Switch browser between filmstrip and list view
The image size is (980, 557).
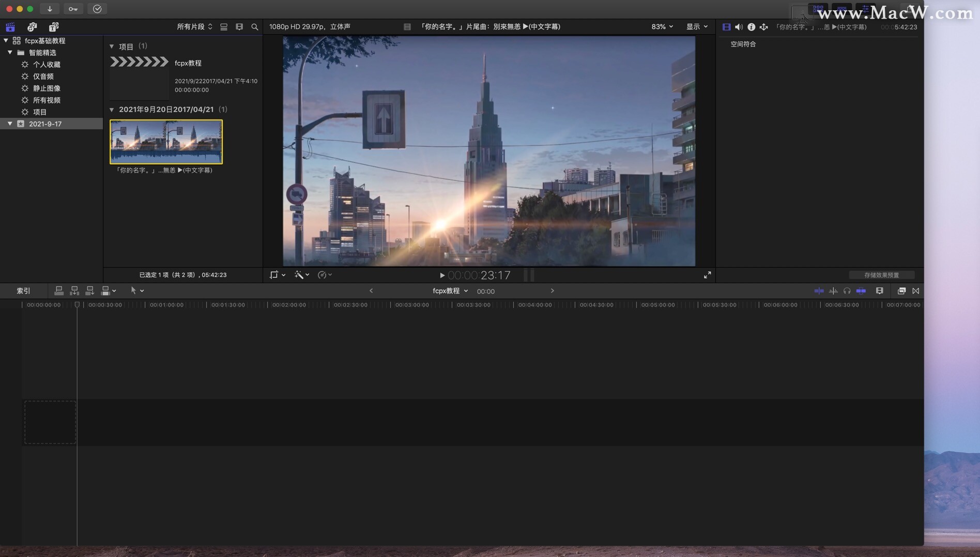[224, 27]
